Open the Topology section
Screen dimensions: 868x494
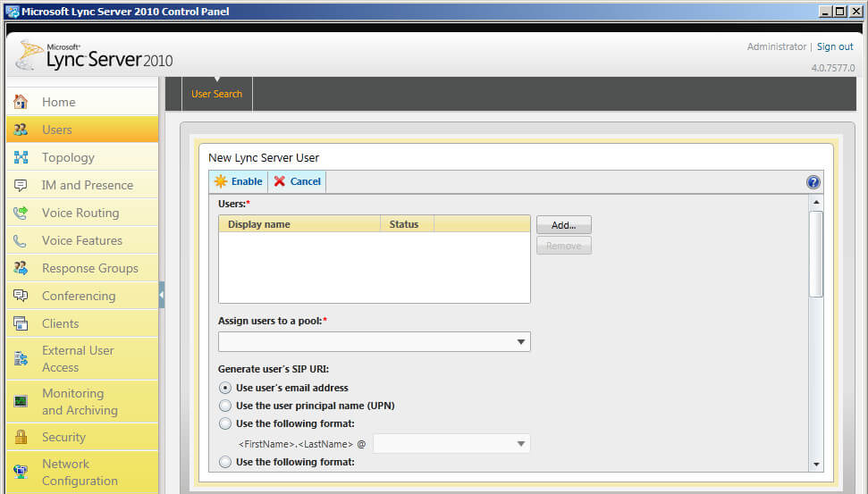tap(82, 157)
